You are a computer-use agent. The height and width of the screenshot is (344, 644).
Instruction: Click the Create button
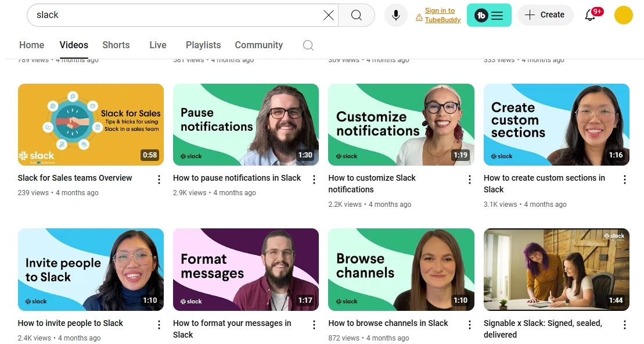[x=545, y=15]
